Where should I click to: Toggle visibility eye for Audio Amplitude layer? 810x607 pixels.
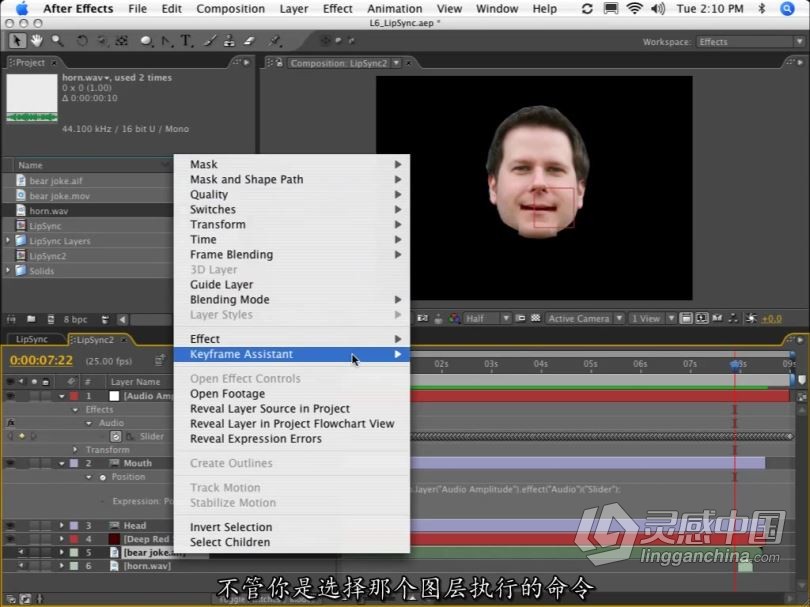10,396
